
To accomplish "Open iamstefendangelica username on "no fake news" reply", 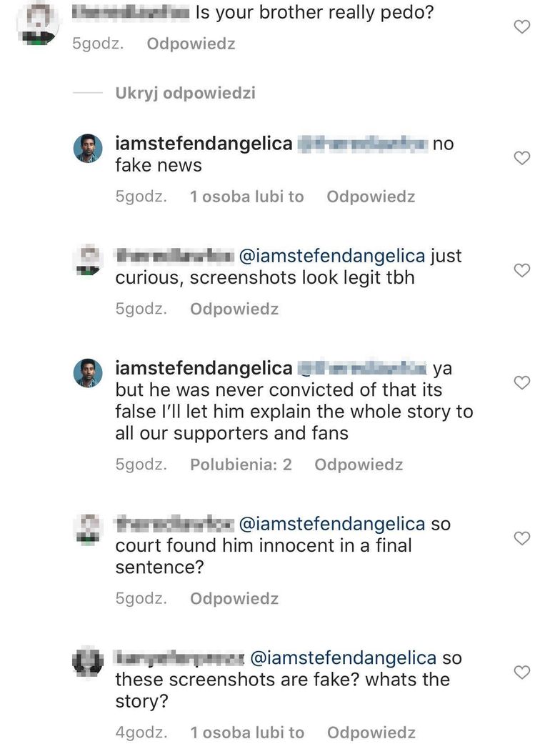I will tap(204, 144).
